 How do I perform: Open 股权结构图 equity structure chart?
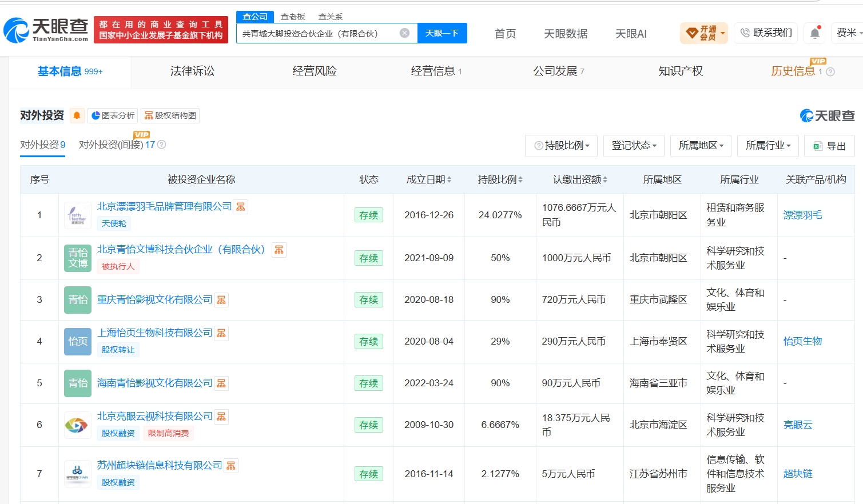[x=170, y=115]
